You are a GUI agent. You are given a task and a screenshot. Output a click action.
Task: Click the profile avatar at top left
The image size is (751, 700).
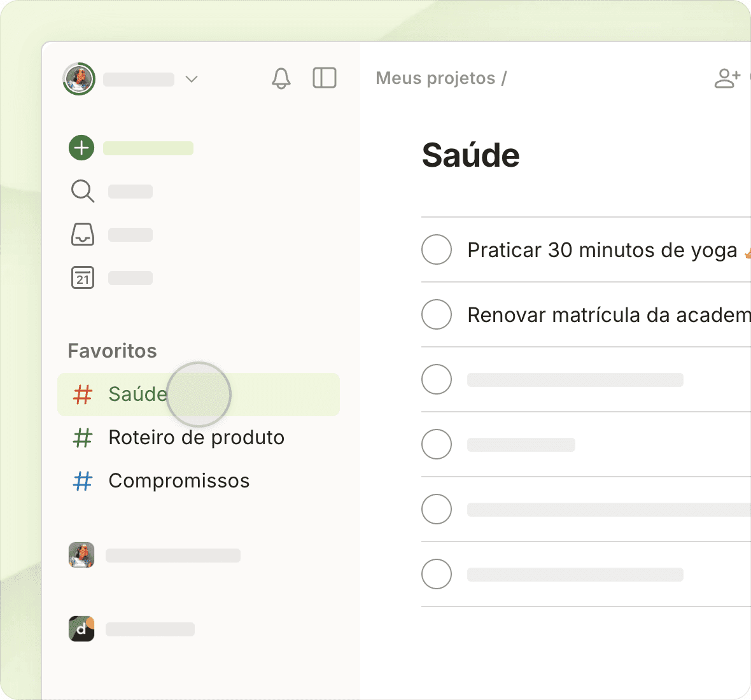pyautogui.click(x=79, y=79)
